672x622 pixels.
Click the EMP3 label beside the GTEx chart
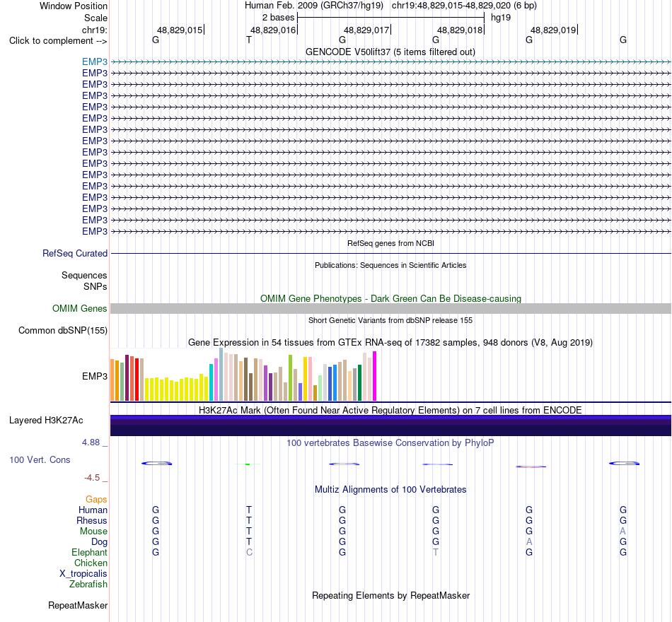point(95,376)
